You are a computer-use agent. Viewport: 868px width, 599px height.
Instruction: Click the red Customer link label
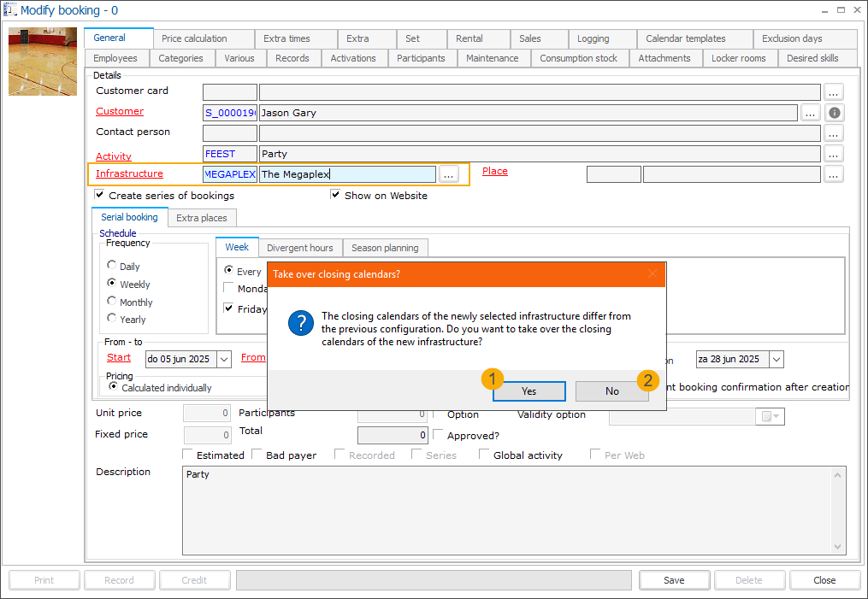[x=120, y=111]
